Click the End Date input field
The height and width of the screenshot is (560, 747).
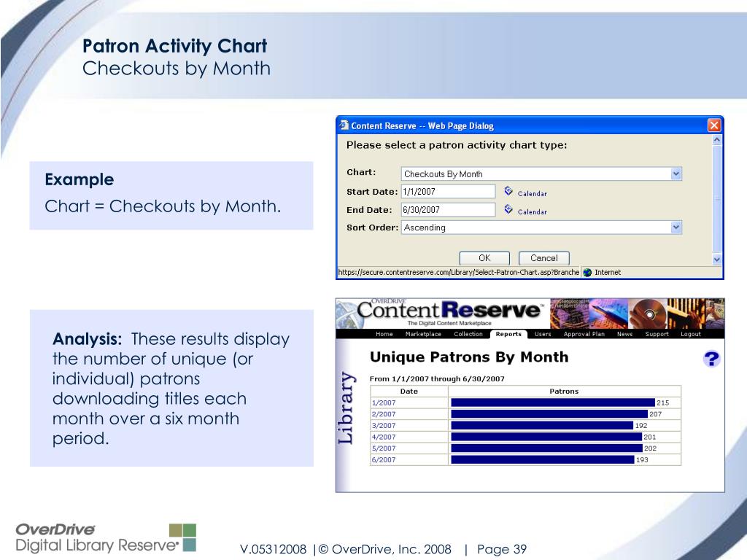tap(449, 210)
